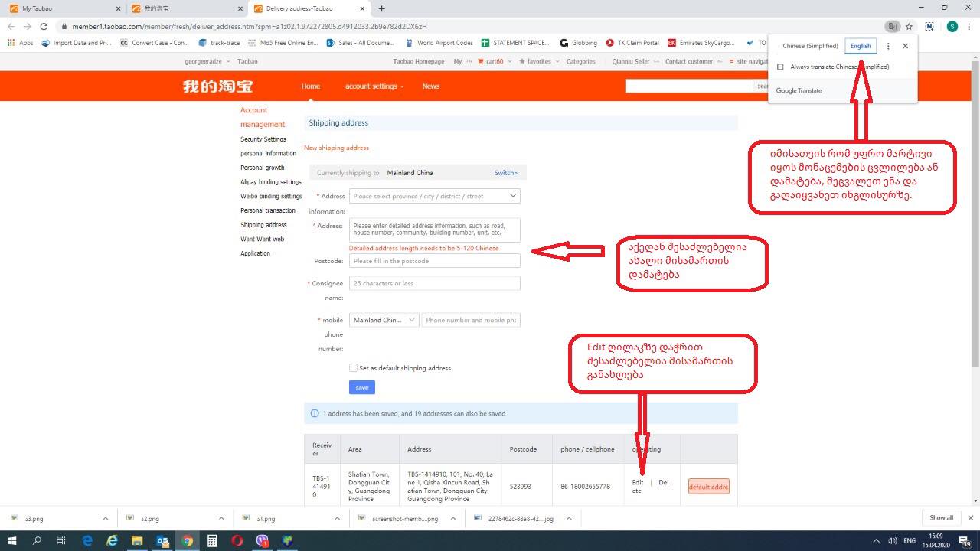Go to Home in orange nav
Viewport: 980px width, 551px height.
click(x=311, y=86)
